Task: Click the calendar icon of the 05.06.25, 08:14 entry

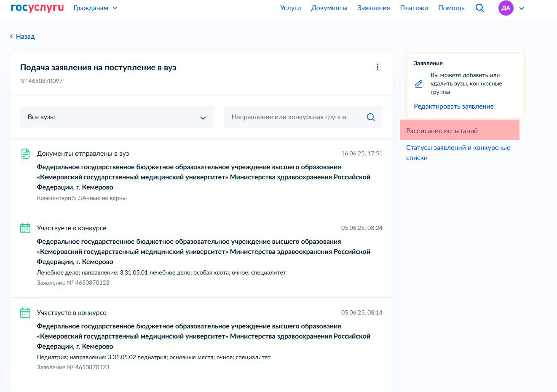Action: tap(25, 313)
